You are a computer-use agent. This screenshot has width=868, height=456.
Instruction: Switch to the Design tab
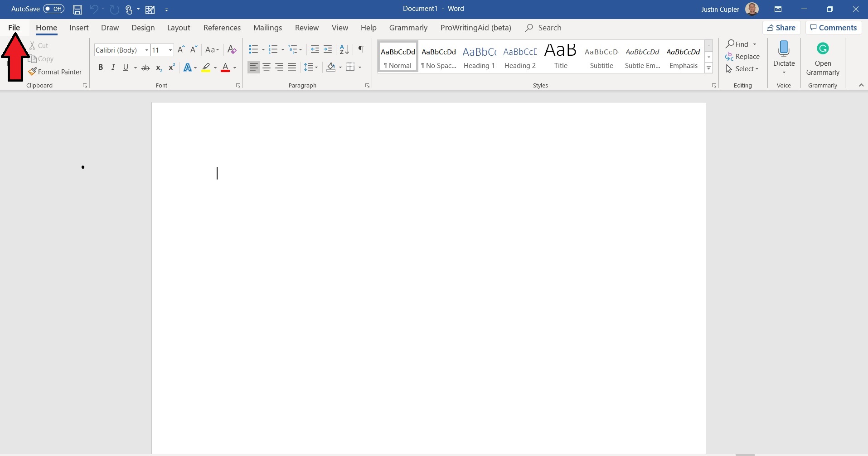[x=143, y=28]
